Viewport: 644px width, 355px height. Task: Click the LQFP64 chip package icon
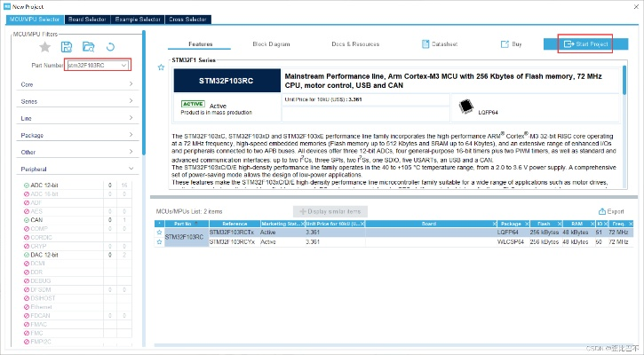point(465,106)
